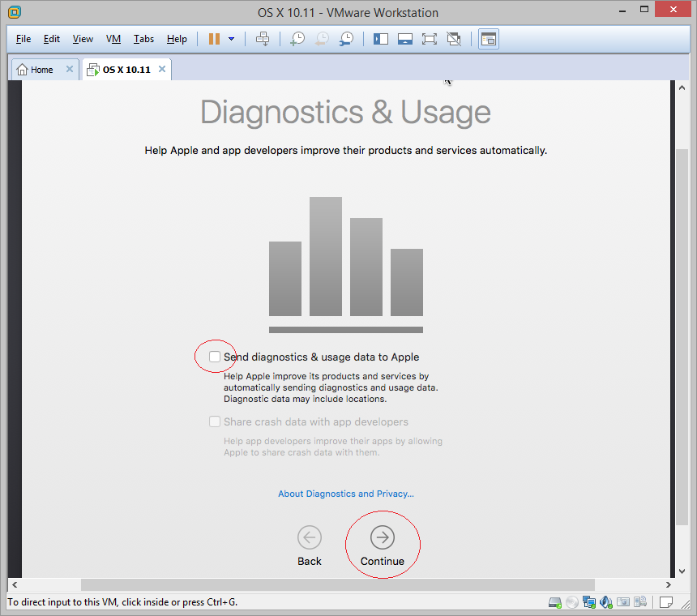
Task: Click the OS X 10.11 tab VM icon
Action: (x=93, y=70)
